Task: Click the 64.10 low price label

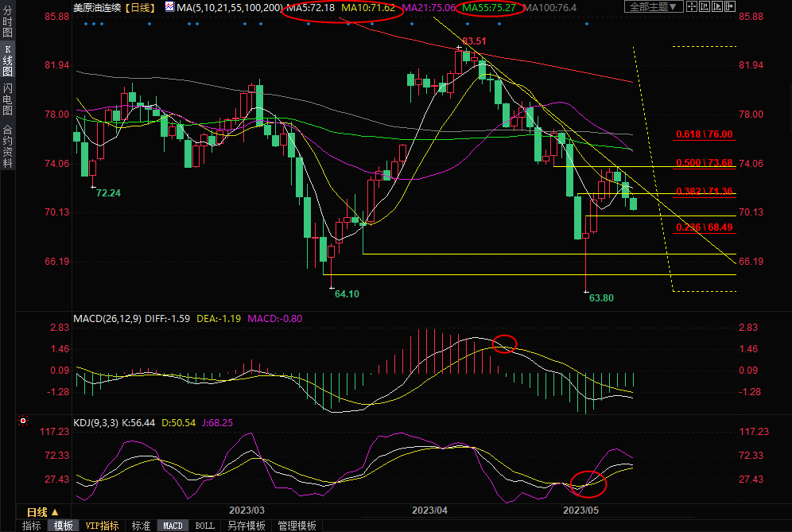Action: pos(347,294)
